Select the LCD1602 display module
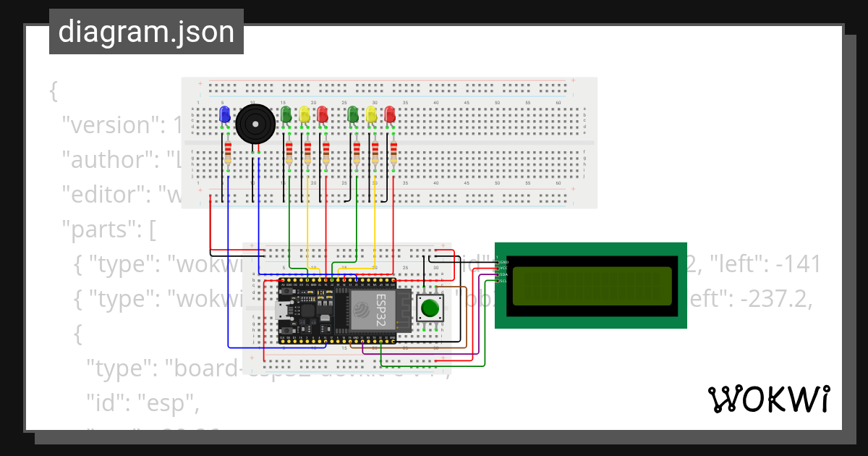Image resolution: width=868 pixels, height=456 pixels. (591, 285)
